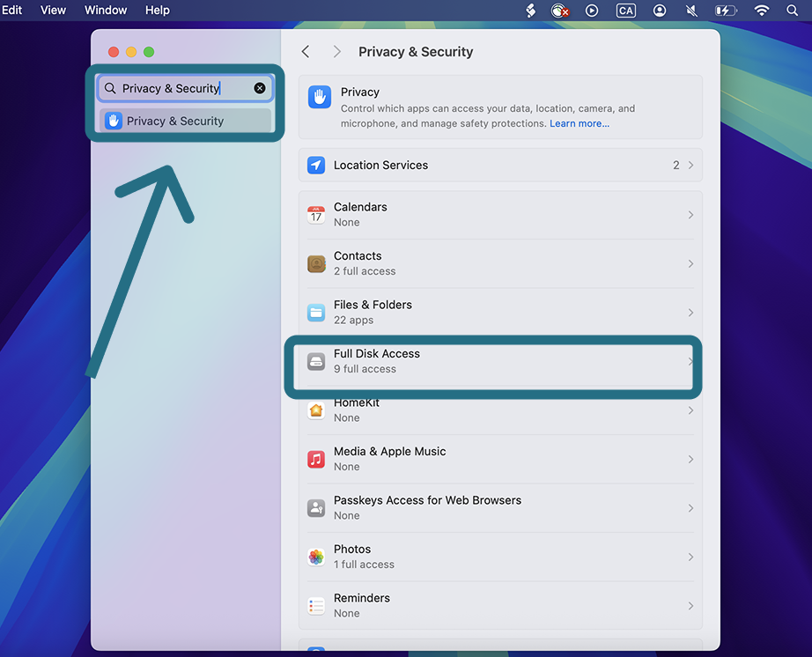Open the Window menu
The width and height of the screenshot is (812, 657).
(x=106, y=11)
